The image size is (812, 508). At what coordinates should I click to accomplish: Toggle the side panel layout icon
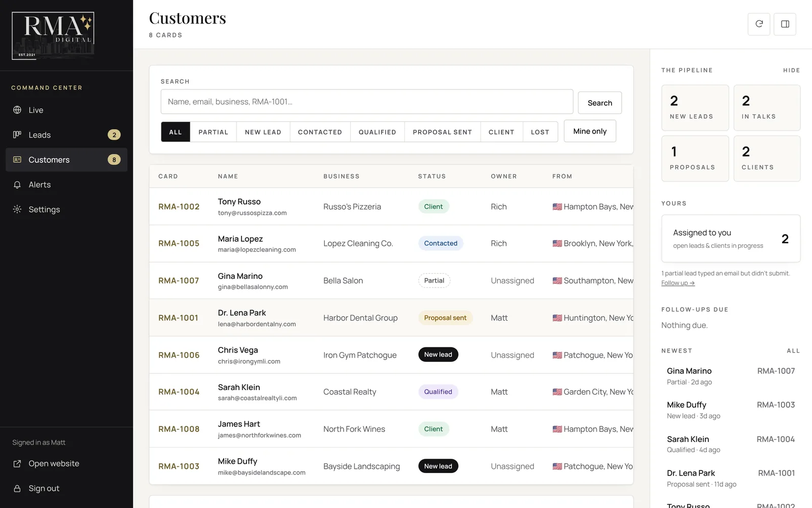point(785,24)
